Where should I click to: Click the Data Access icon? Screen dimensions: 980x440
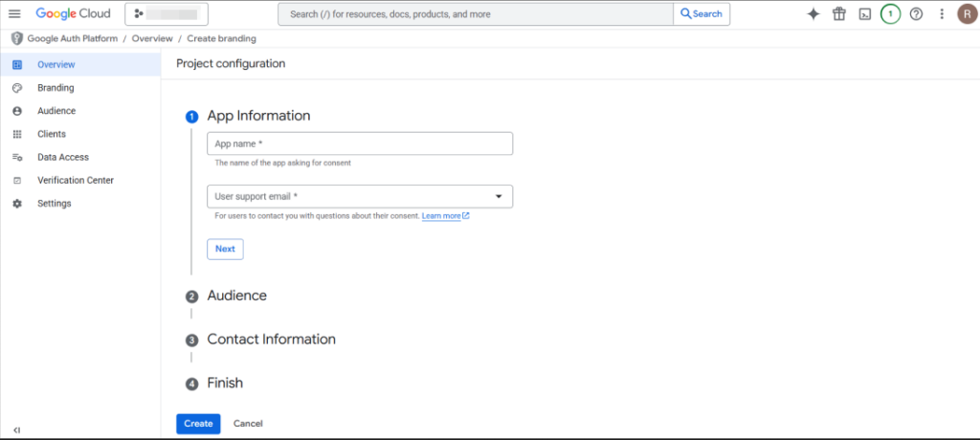point(17,157)
